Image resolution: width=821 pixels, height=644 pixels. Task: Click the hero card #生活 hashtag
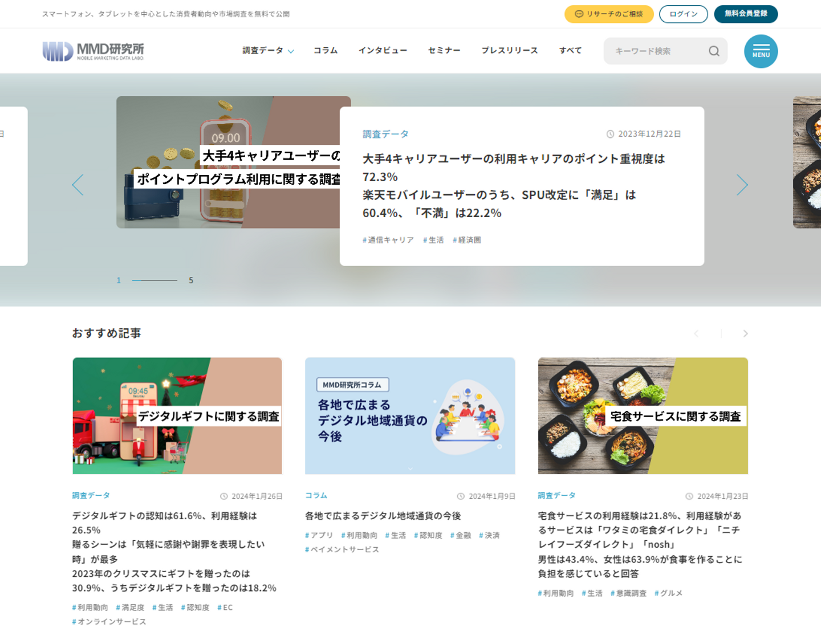click(x=433, y=240)
